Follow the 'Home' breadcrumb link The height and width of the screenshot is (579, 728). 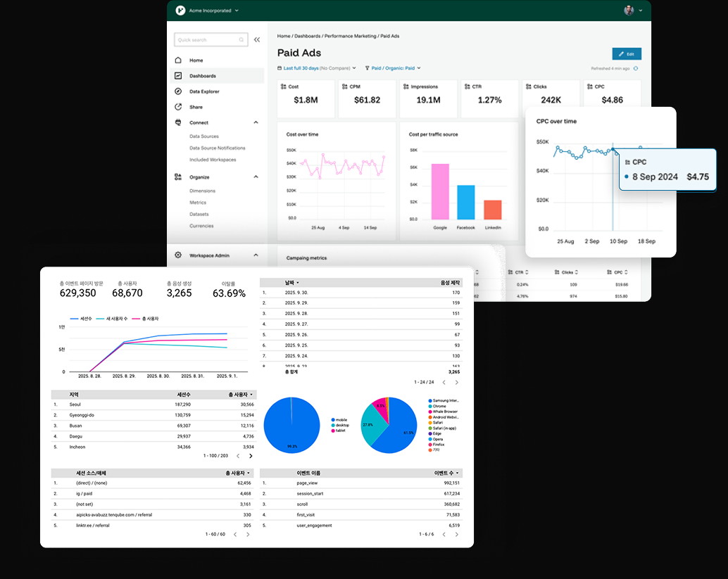(284, 36)
